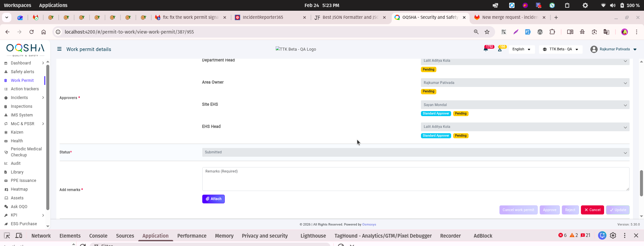This screenshot has height=246, width=644.
Task: Open the TTK Beta - QA site dropdown
Action: coord(560,49)
